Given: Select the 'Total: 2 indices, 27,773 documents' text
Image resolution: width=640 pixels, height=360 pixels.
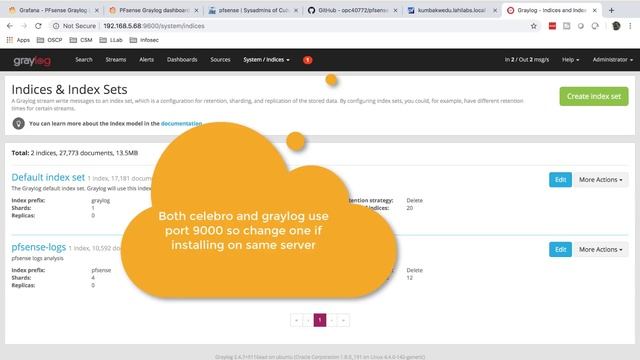Looking at the screenshot, I should 75,153.
